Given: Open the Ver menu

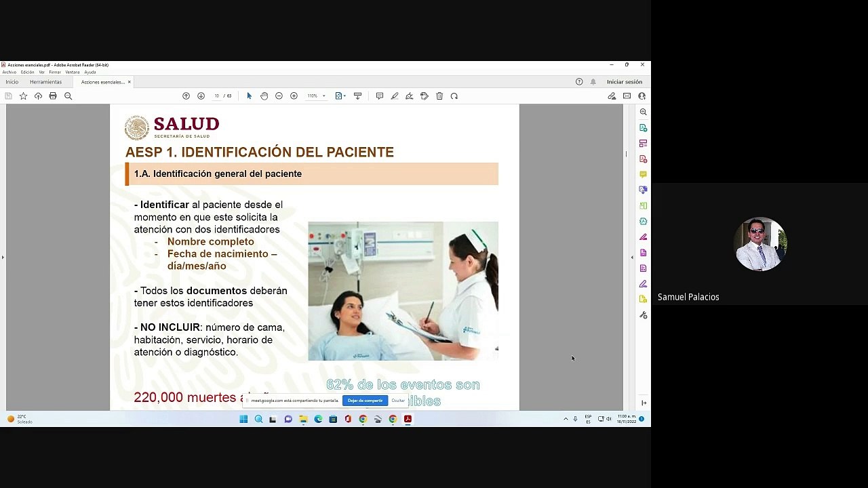Looking at the screenshot, I should pyautogui.click(x=41, y=72).
